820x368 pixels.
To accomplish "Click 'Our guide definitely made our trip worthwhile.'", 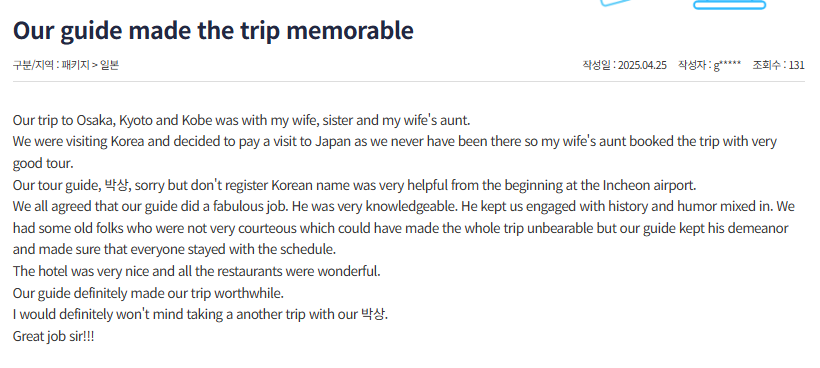I will point(148,293).
